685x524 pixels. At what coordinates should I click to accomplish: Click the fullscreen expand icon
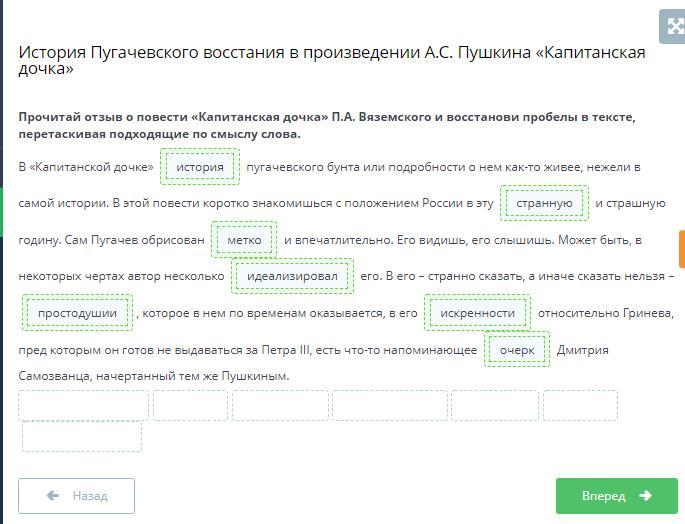(672, 26)
